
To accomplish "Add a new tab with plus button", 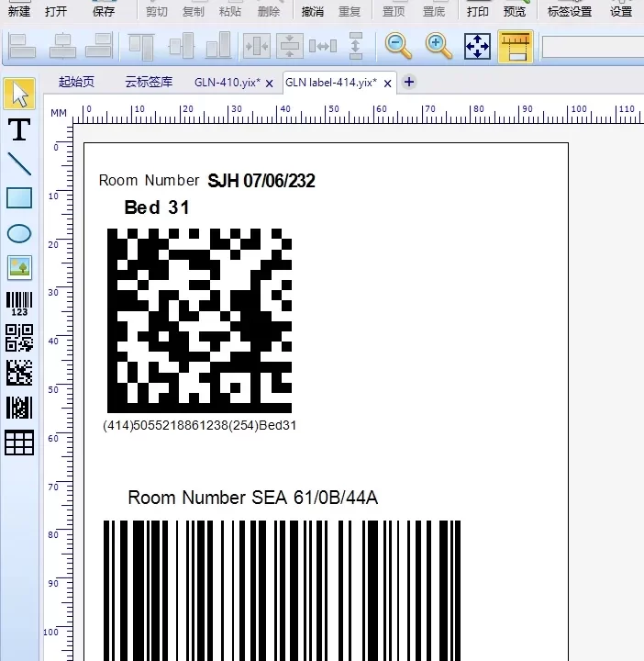I will [x=409, y=82].
